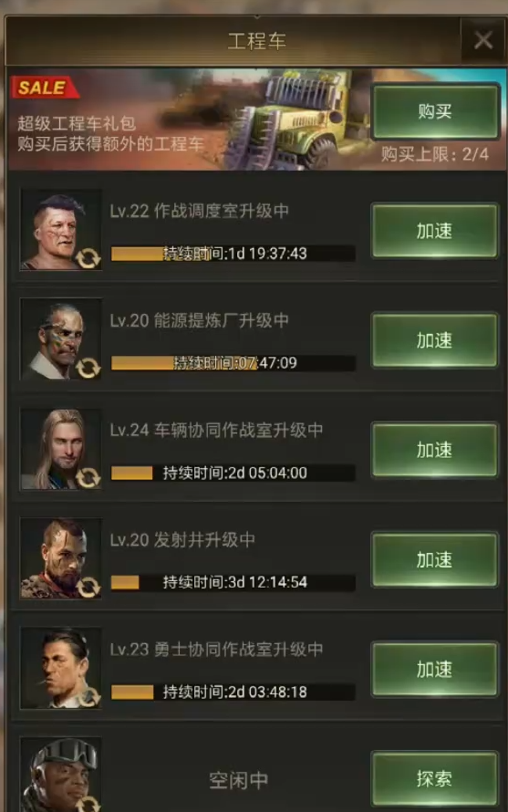The width and height of the screenshot is (508, 812).
Task: Select the goggled hero portrait on the idle row
Action: 60,775
